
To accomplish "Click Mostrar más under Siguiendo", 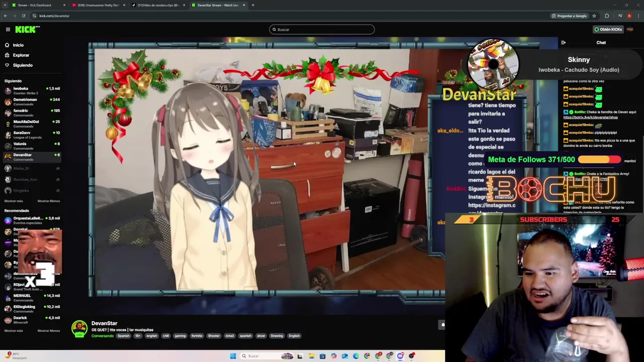I will pyautogui.click(x=14, y=201).
